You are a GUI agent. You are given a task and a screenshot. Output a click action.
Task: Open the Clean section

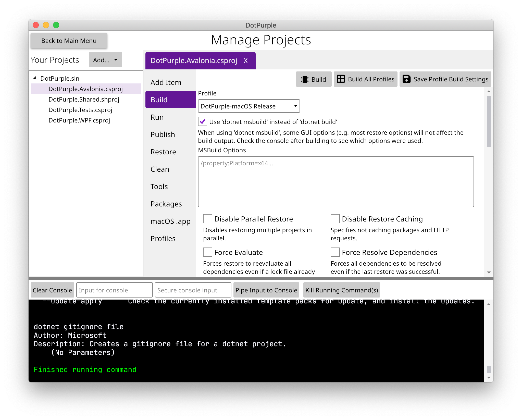(170, 169)
